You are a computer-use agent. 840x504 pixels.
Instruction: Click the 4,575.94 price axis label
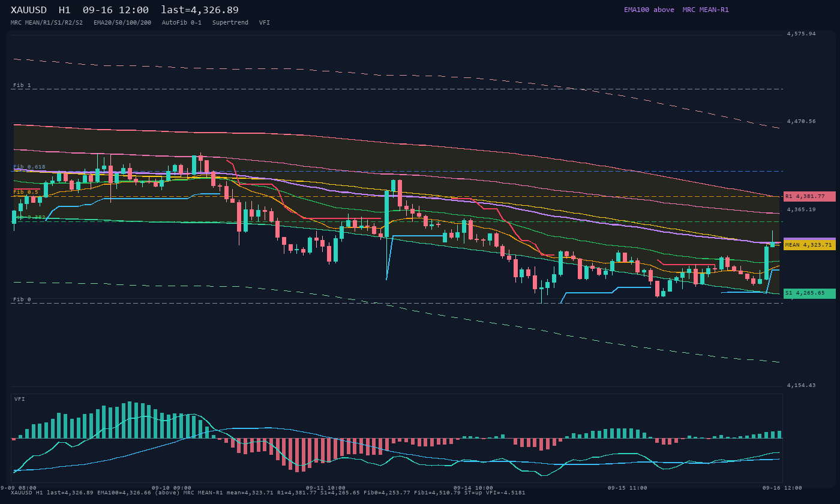pos(802,34)
